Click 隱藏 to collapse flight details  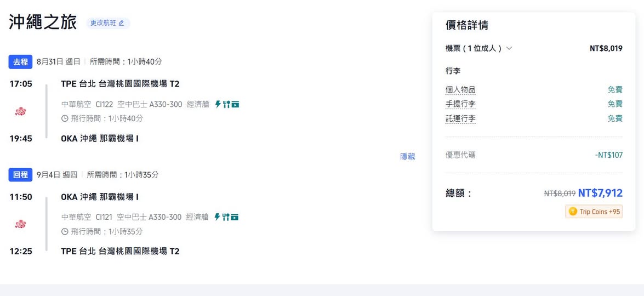click(407, 156)
